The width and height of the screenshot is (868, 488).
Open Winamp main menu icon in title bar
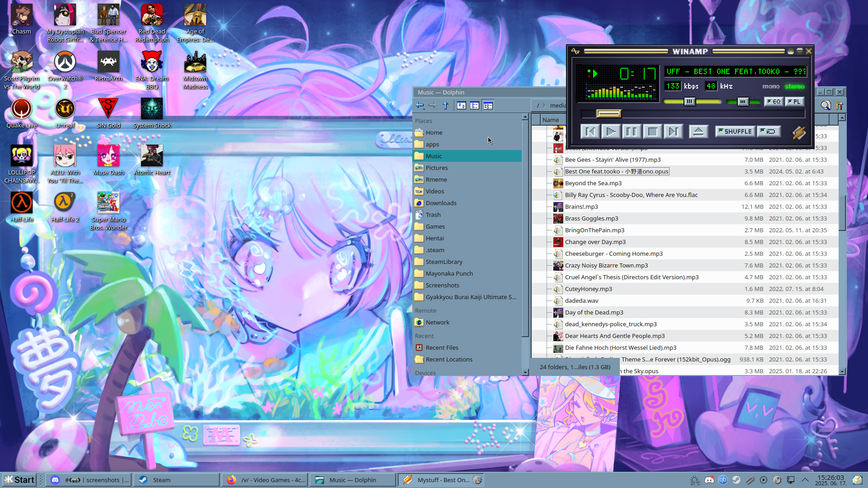[x=575, y=51]
